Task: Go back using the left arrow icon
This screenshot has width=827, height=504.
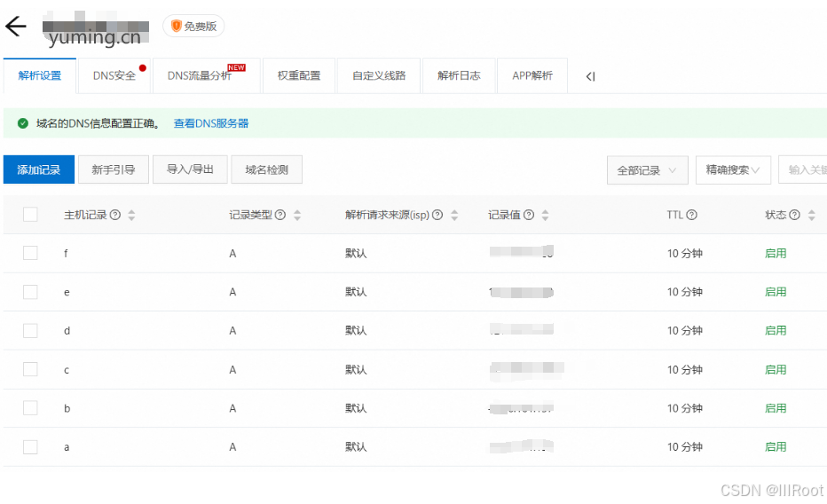Action: [16, 26]
